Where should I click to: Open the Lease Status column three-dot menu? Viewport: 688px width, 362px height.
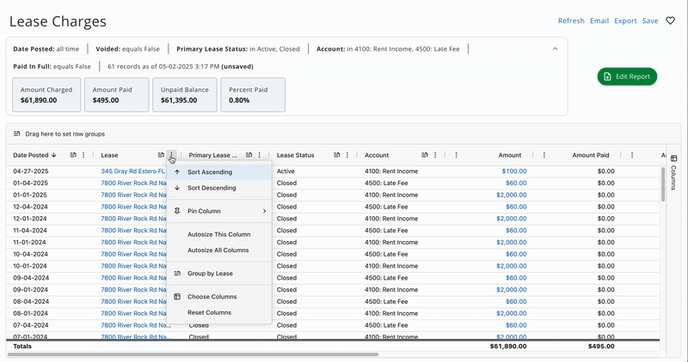[347, 155]
